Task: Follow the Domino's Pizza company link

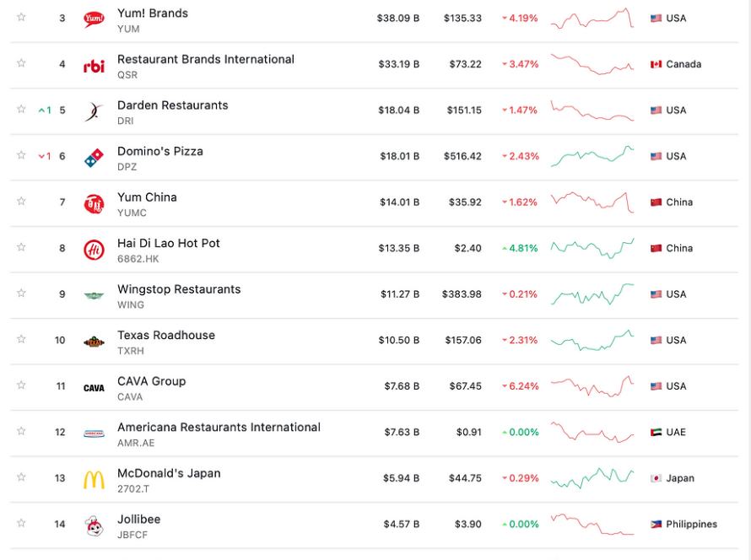Action: coord(160,151)
